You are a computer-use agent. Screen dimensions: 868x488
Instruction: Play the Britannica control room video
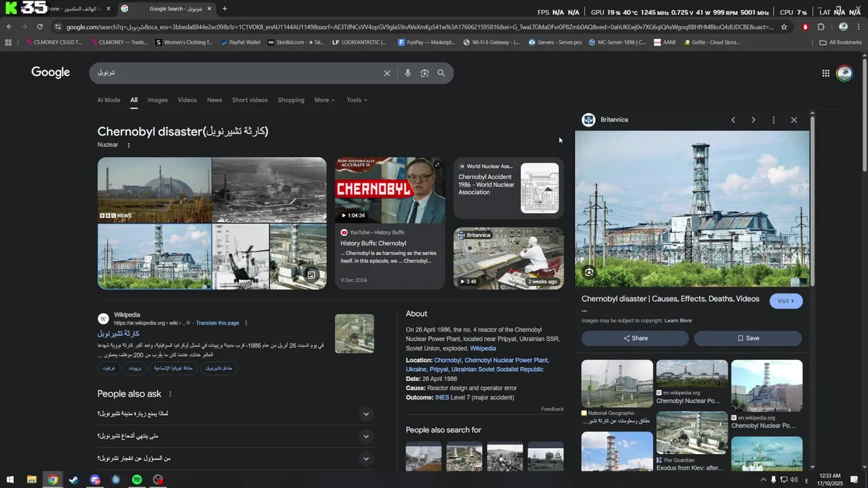pos(509,258)
